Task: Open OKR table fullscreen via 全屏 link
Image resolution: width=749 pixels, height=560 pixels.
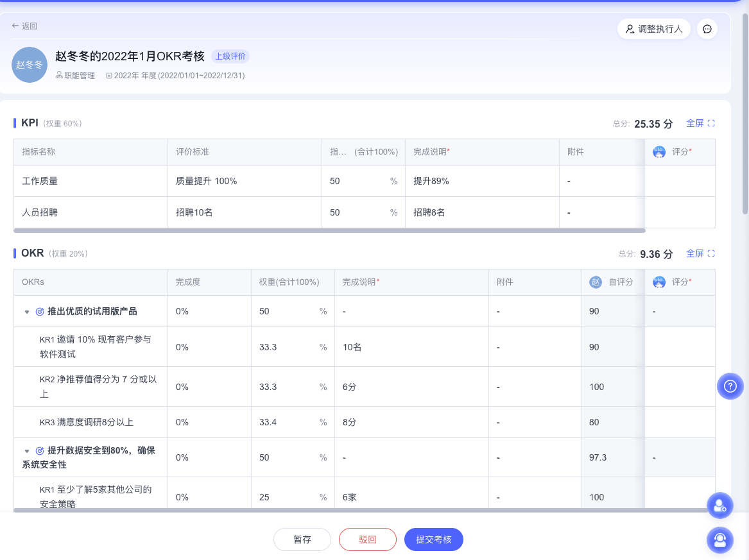Action: tap(696, 253)
